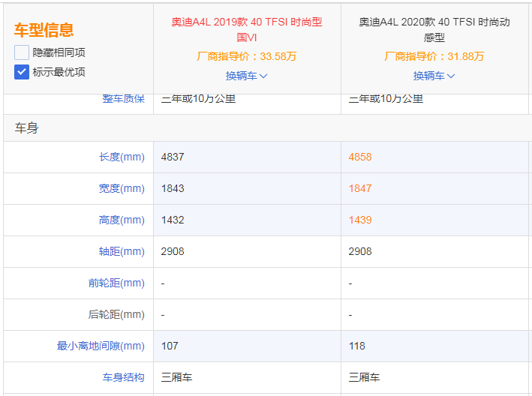Select the 4837 length value
The image size is (532, 396).
pyautogui.click(x=173, y=157)
